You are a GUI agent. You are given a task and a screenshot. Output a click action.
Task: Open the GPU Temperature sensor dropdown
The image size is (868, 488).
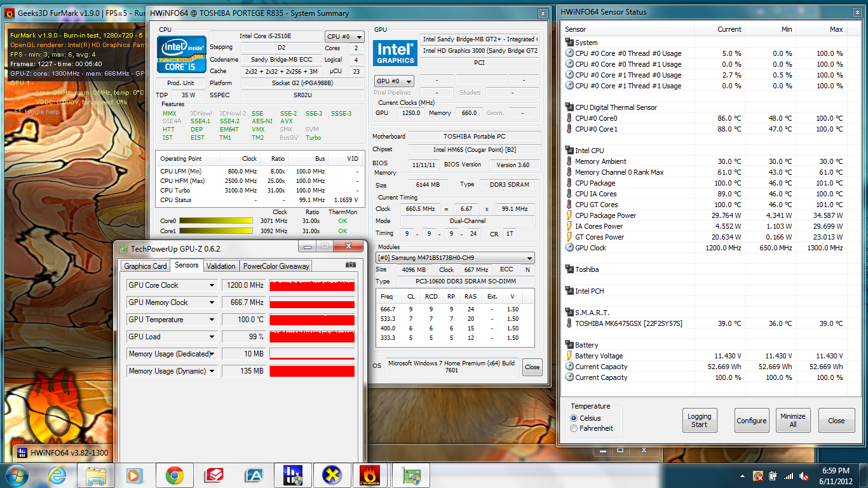[211, 320]
